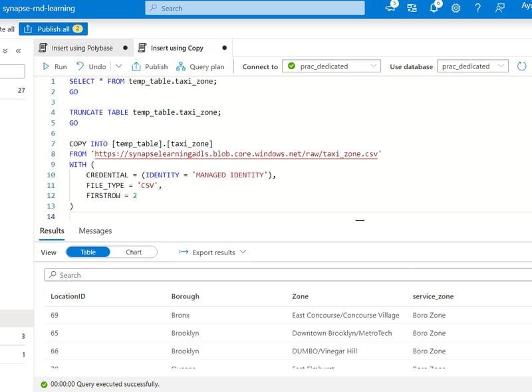Click the green connected status icon

click(291, 66)
